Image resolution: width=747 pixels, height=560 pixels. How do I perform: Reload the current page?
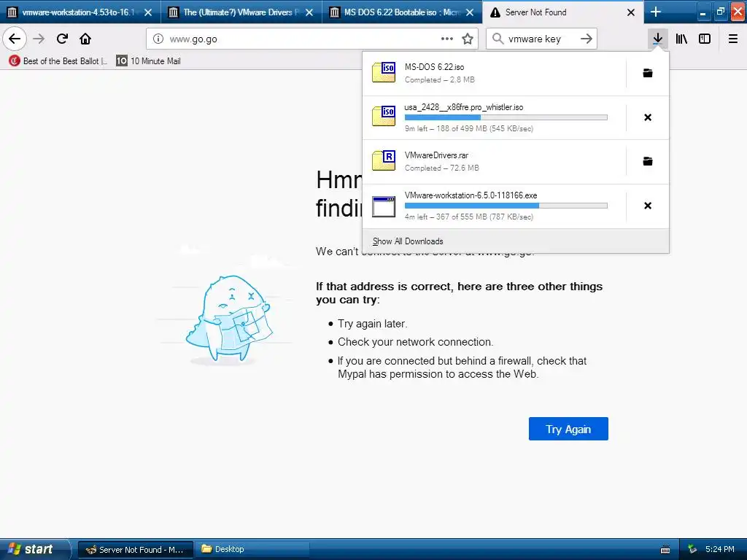pyautogui.click(x=62, y=39)
